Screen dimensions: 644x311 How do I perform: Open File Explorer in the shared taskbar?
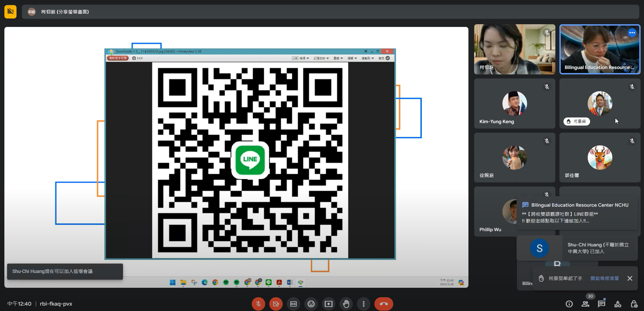[x=183, y=282]
